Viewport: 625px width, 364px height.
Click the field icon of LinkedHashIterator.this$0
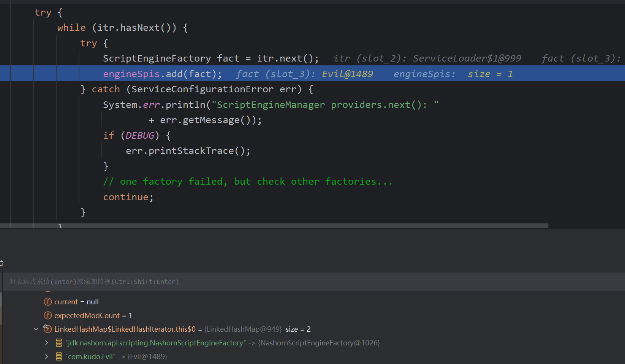48,329
